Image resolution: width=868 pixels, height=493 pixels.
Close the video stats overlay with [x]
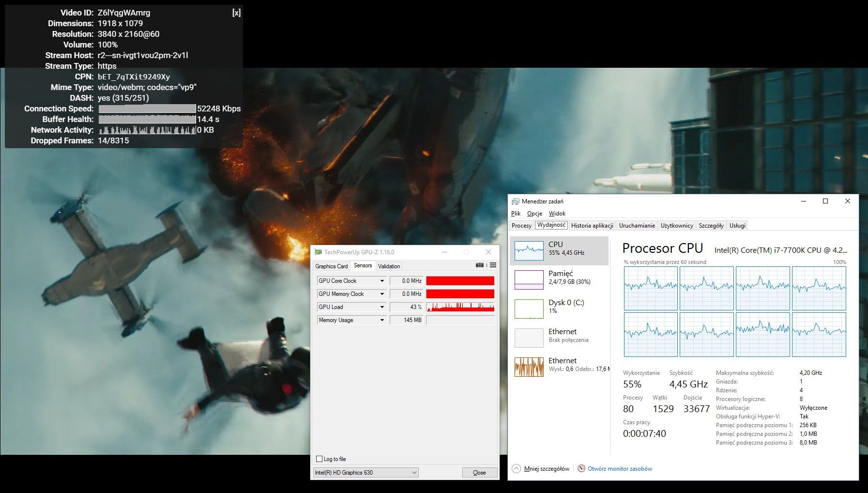coord(236,13)
